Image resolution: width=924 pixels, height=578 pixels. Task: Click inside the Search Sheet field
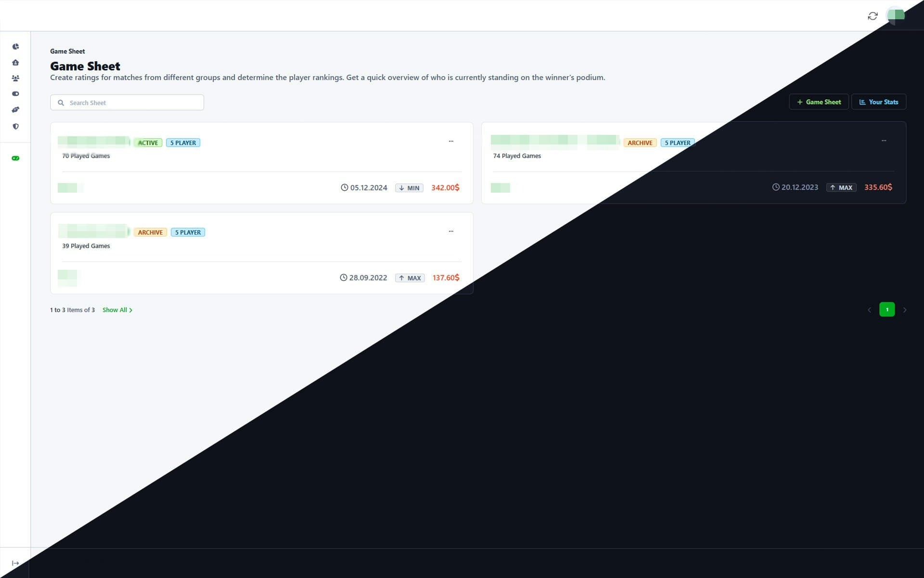(127, 102)
